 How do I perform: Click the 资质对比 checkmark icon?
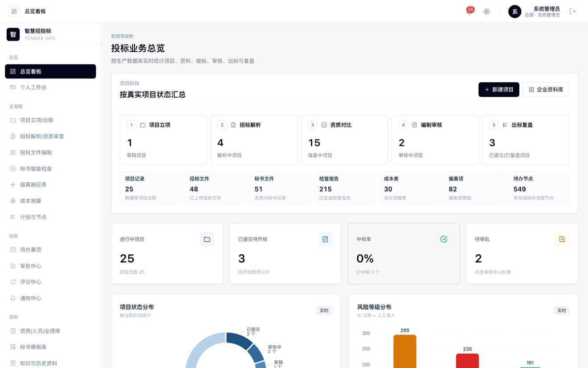click(x=324, y=125)
